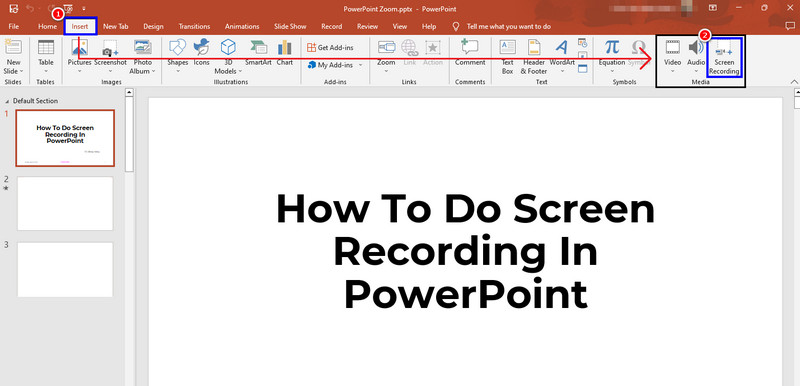
Task: Click the Zoom links button
Action: [386, 56]
